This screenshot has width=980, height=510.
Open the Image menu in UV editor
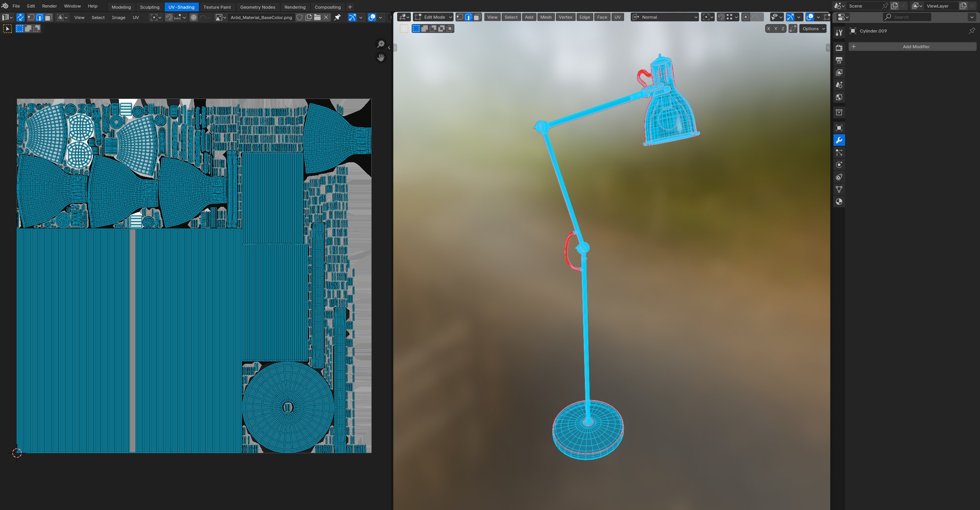point(118,17)
